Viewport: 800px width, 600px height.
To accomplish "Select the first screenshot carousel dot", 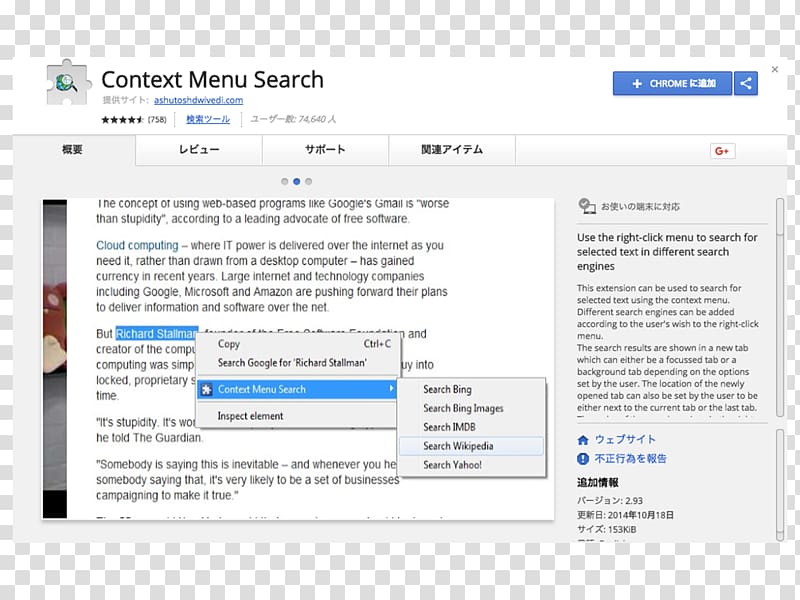I will tap(285, 182).
